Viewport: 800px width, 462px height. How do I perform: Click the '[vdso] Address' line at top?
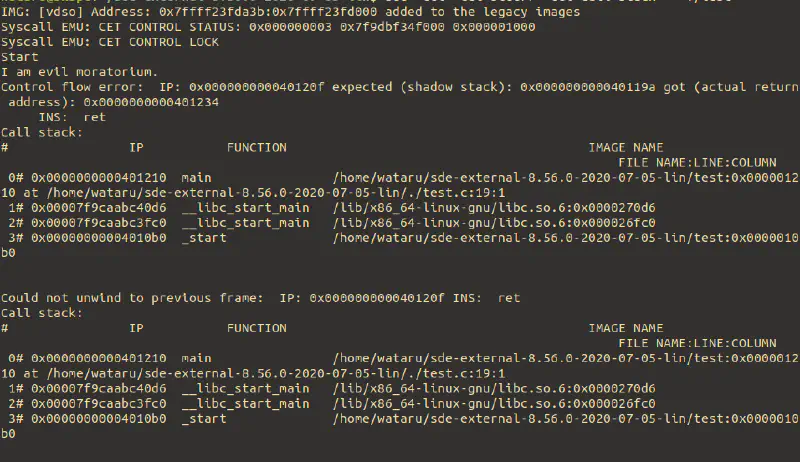tap(290, 11)
